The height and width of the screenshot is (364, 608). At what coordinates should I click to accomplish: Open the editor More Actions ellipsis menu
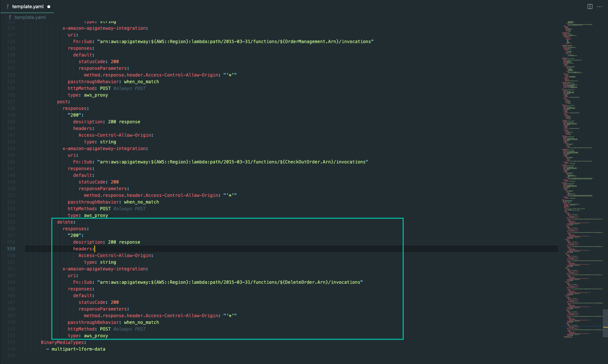pos(599,6)
